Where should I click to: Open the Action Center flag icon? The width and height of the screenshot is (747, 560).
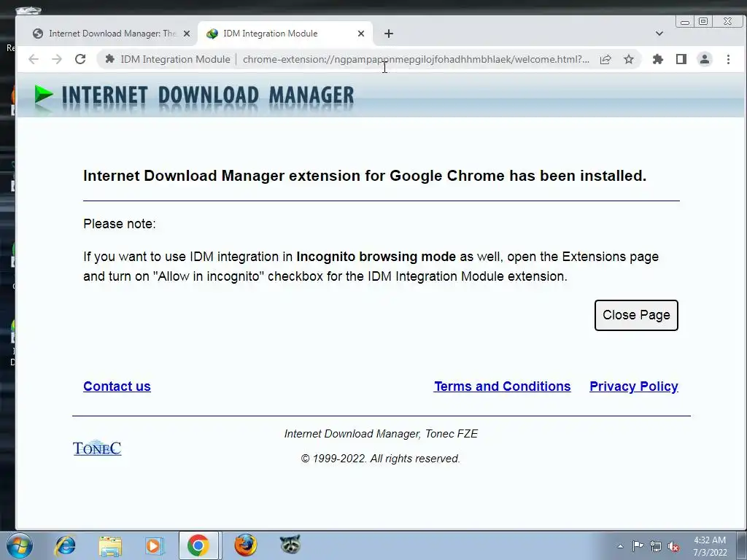pyautogui.click(x=638, y=546)
